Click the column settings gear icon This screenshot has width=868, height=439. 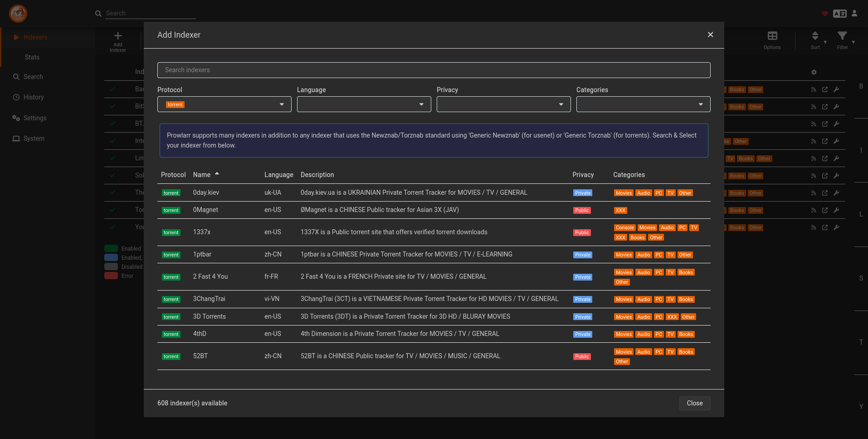[814, 72]
